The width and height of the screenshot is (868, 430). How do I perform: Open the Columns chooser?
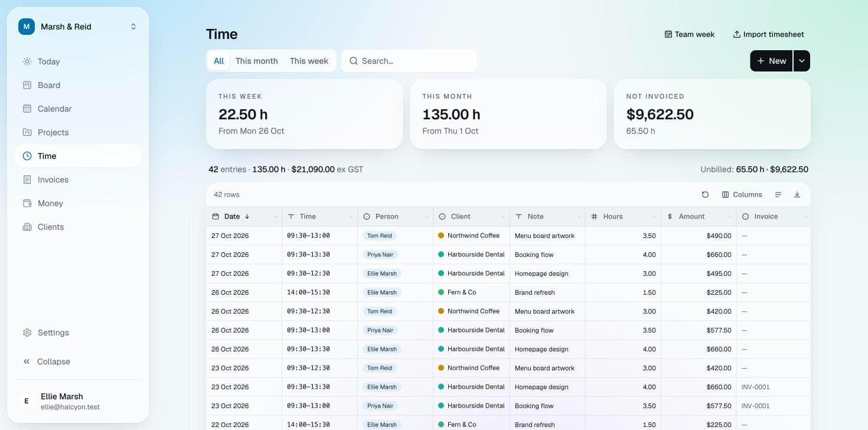pyautogui.click(x=742, y=194)
